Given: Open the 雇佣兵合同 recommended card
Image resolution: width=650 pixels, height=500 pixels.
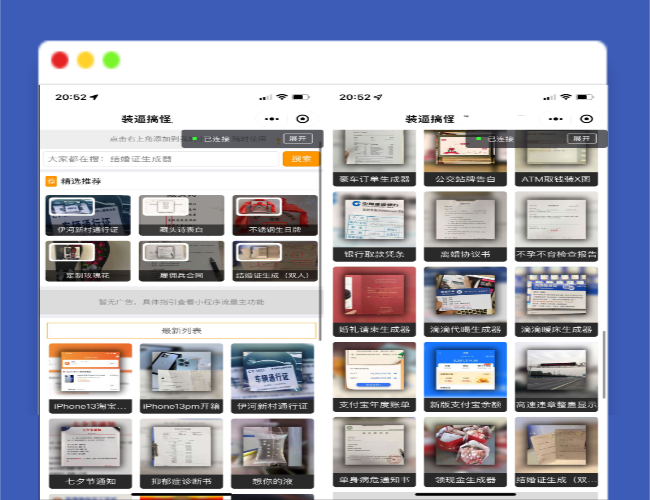Looking at the screenshot, I should coord(182,261).
